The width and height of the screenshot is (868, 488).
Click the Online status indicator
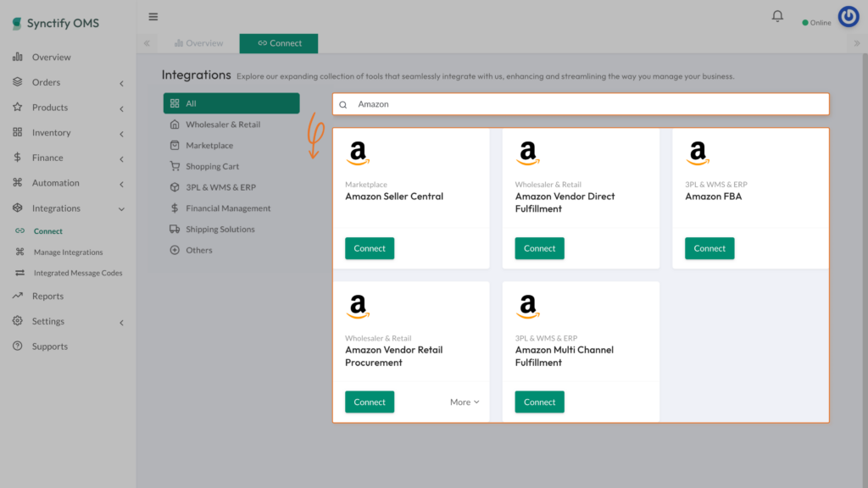816,23
